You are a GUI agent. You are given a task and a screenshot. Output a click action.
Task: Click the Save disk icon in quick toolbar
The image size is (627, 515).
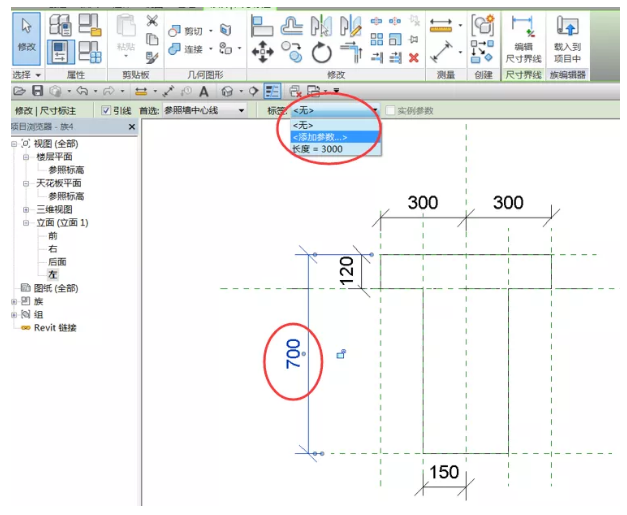(37, 91)
